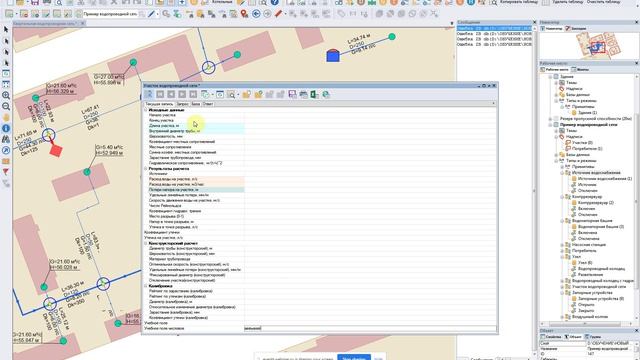
Task: Click the save diskette icon in top toolbar
Action: pyautogui.click(x=35, y=2)
